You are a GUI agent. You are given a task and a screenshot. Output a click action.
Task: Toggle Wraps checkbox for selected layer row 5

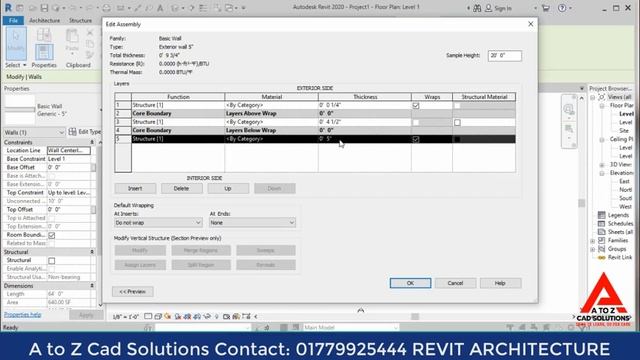(416, 139)
